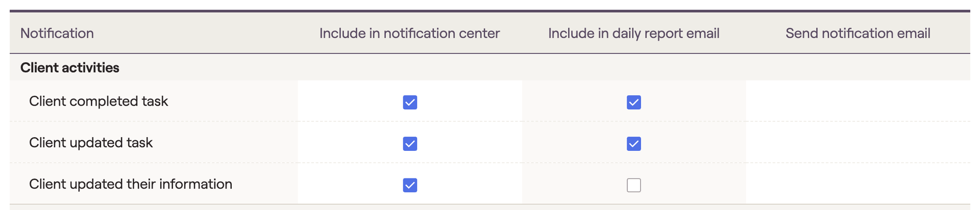The width and height of the screenshot is (980, 210).
Task: Click empty Send notification email cell for completed task
Action: [x=858, y=101]
